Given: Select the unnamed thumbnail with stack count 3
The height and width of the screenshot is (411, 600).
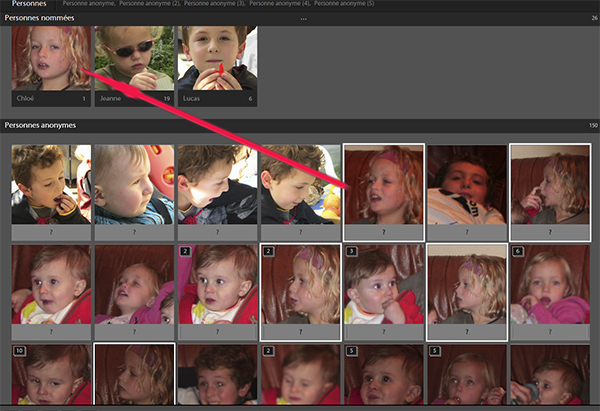Looking at the screenshot, I should pyautogui.click(x=384, y=284).
